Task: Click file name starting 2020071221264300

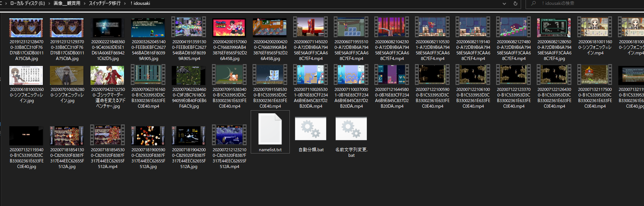Action: [554, 98]
